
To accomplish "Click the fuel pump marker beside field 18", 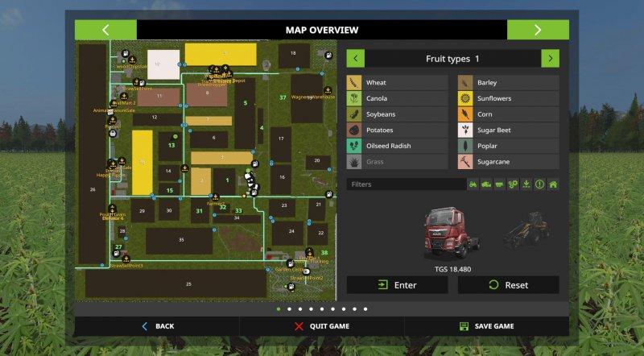I will coord(328,55).
